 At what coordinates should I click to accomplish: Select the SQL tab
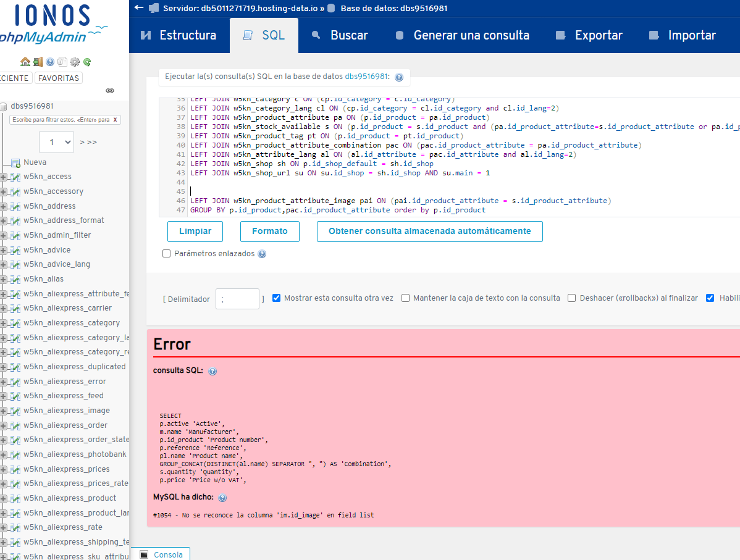pyautogui.click(x=264, y=35)
